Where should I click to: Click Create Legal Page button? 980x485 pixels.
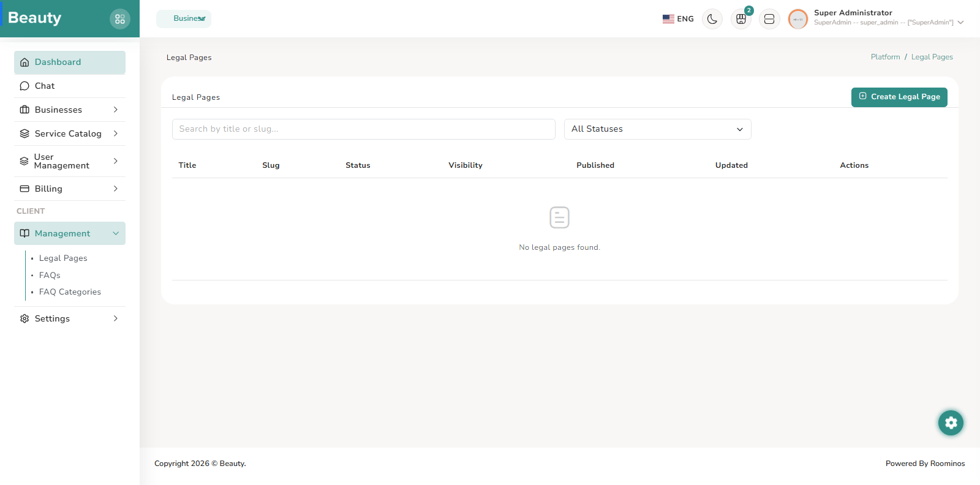click(899, 97)
